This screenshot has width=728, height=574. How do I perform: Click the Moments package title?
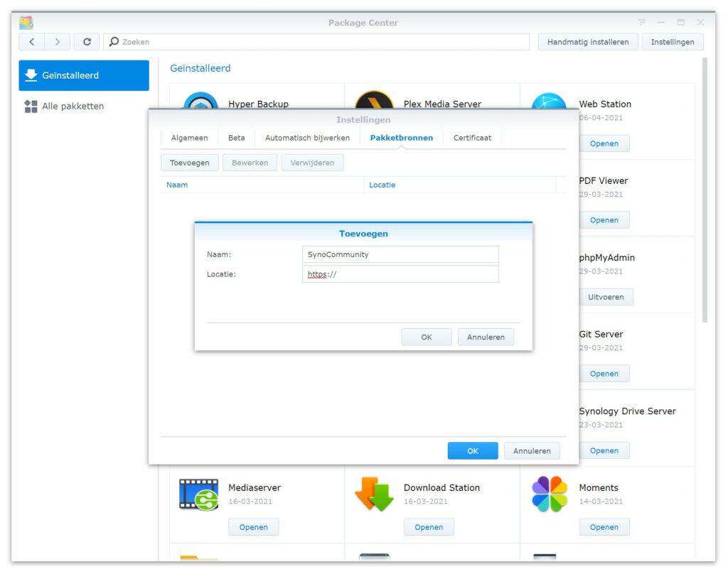pyautogui.click(x=599, y=488)
